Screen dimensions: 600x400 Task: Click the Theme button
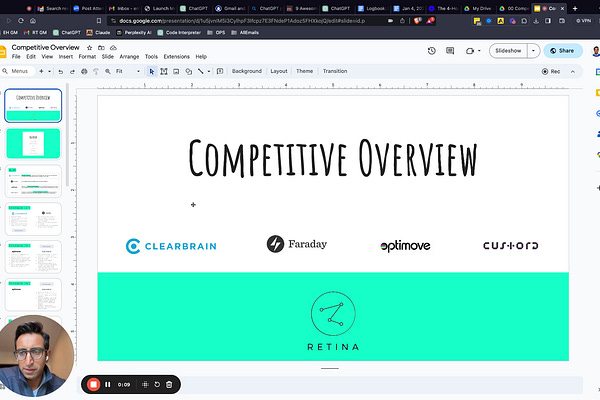pyautogui.click(x=305, y=71)
